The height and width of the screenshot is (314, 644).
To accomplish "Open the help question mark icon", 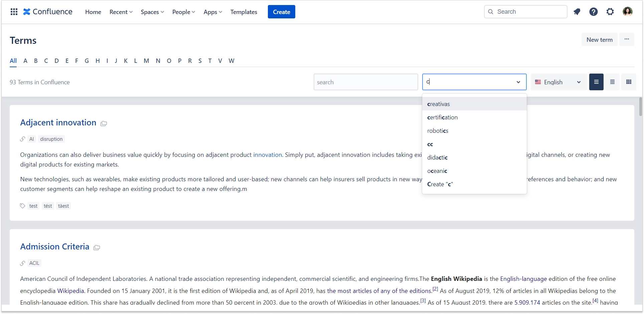I will [x=593, y=12].
